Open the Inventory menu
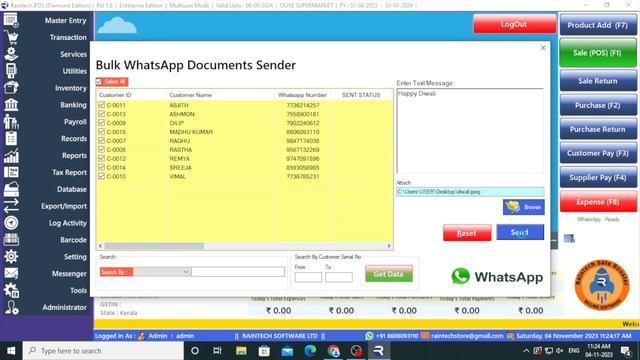Viewport: 640px width, 360px height. point(71,88)
